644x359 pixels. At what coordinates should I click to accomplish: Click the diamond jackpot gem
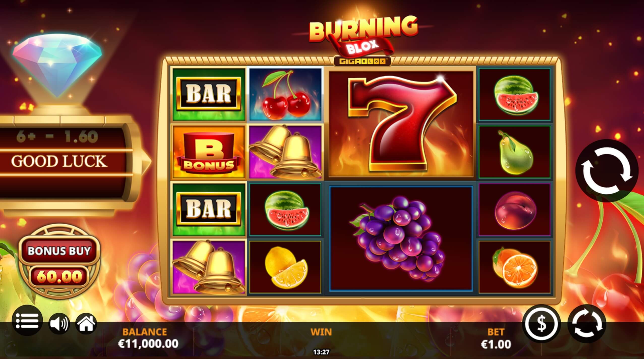[57, 65]
